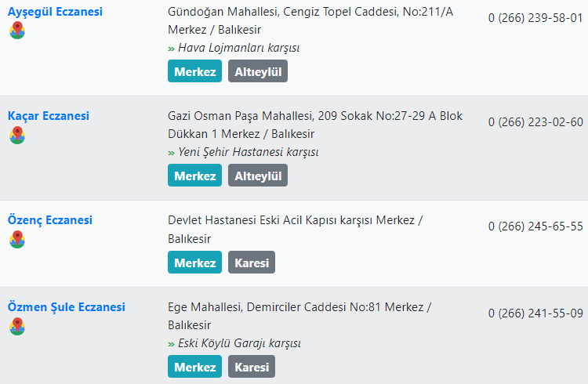Open map pin for Özmen Şule Eczanesi
The image size is (588, 384).
(x=17, y=326)
